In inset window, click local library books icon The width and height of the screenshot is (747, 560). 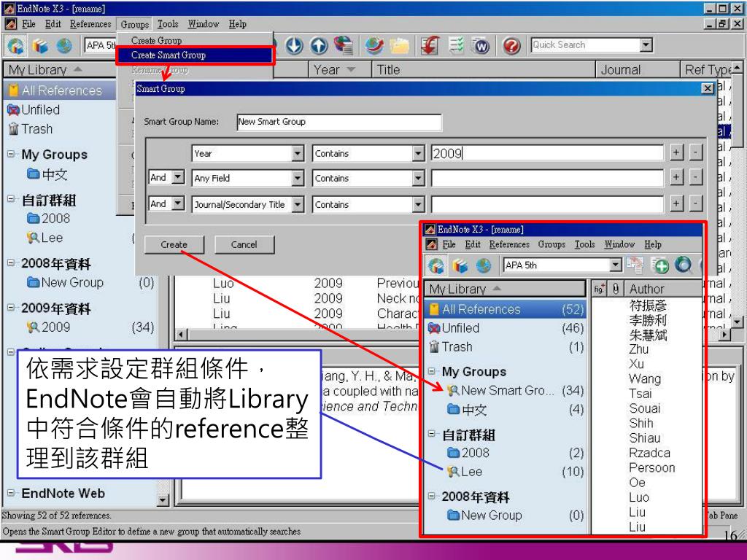[x=460, y=265]
